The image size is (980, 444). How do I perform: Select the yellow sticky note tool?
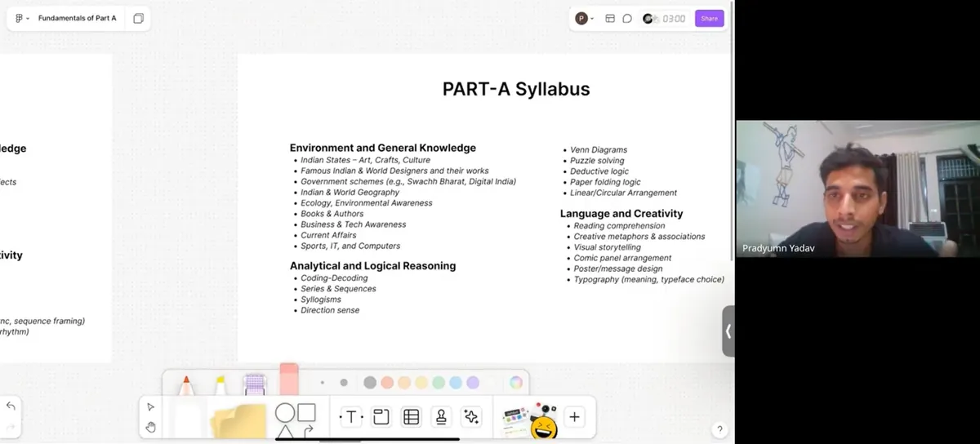[x=238, y=420]
